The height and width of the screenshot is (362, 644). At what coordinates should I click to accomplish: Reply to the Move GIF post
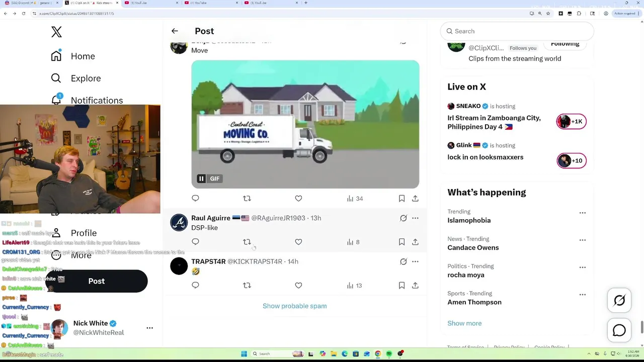(x=195, y=199)
